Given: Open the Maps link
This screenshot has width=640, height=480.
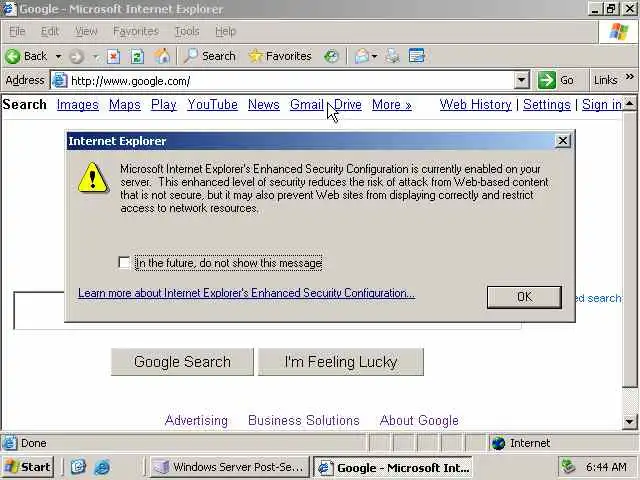Looking at the screenshot, I should point(124,105).
